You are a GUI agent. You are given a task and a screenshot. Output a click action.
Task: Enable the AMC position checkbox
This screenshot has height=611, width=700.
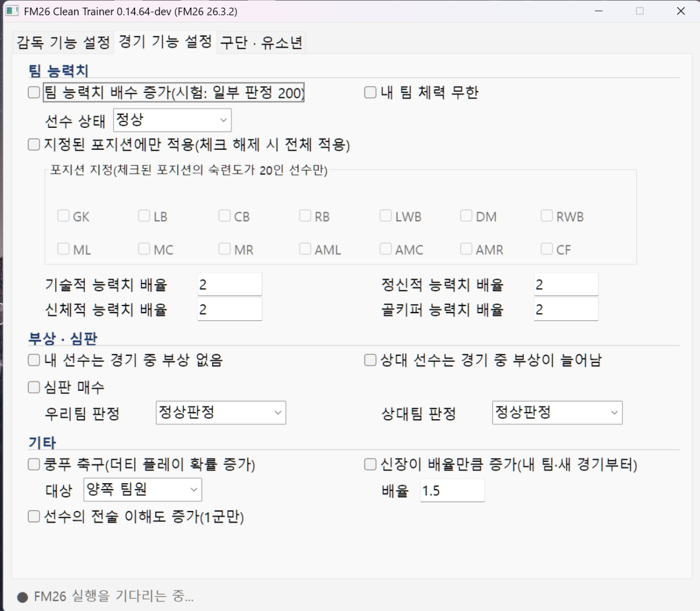(386, 249)
